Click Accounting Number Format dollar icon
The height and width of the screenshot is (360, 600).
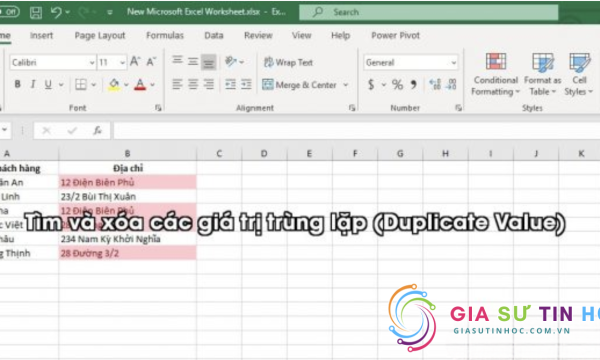coord(371,85)
